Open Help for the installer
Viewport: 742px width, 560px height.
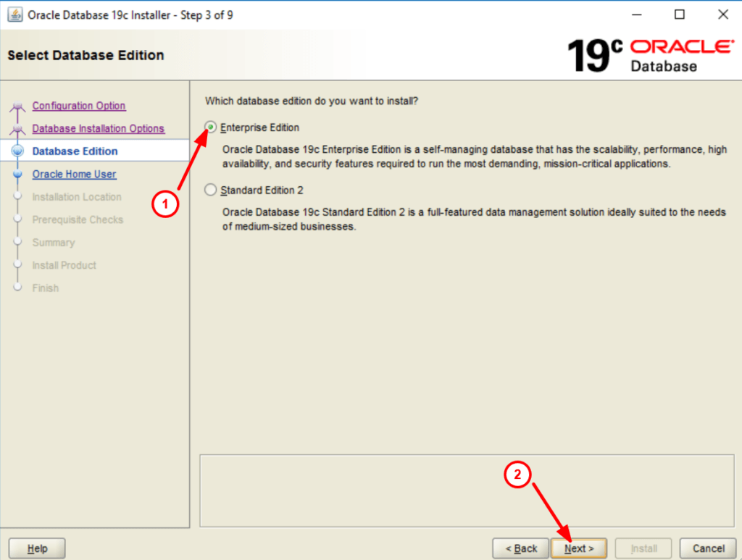pos(37,548)
